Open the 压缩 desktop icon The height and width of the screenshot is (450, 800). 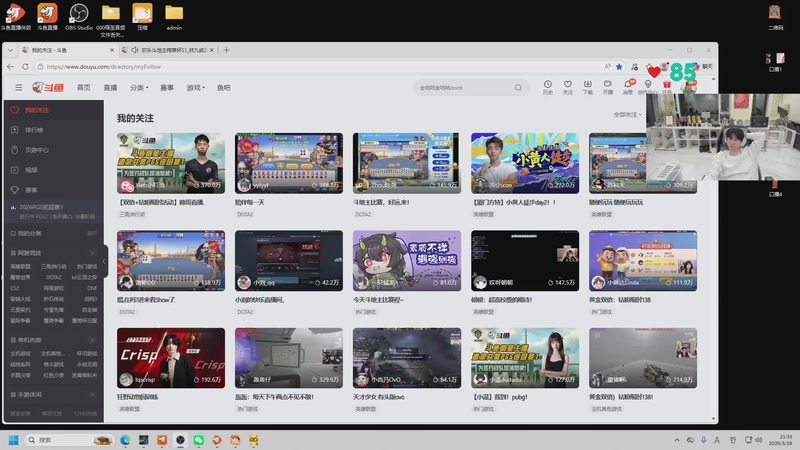tap(142, 17)
